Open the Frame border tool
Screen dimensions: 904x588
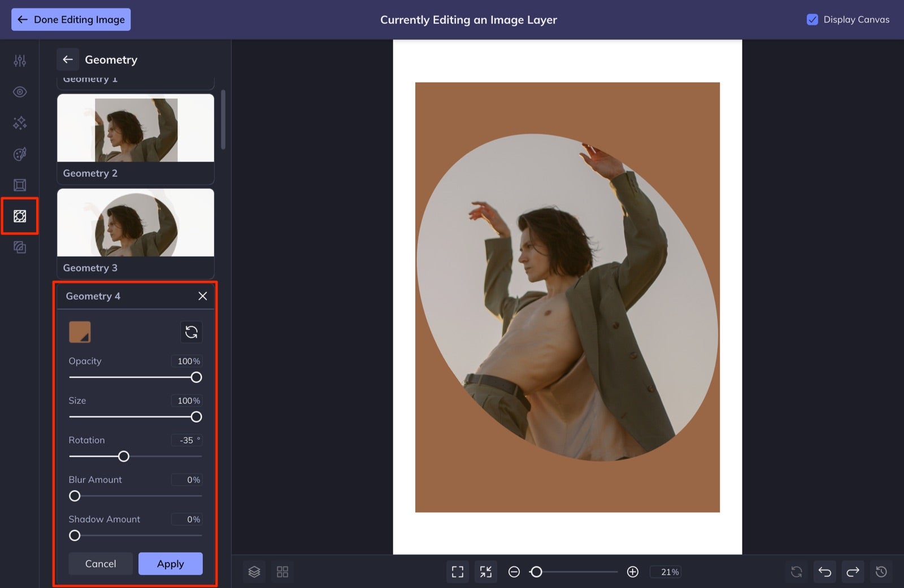[x=20, y=185]
